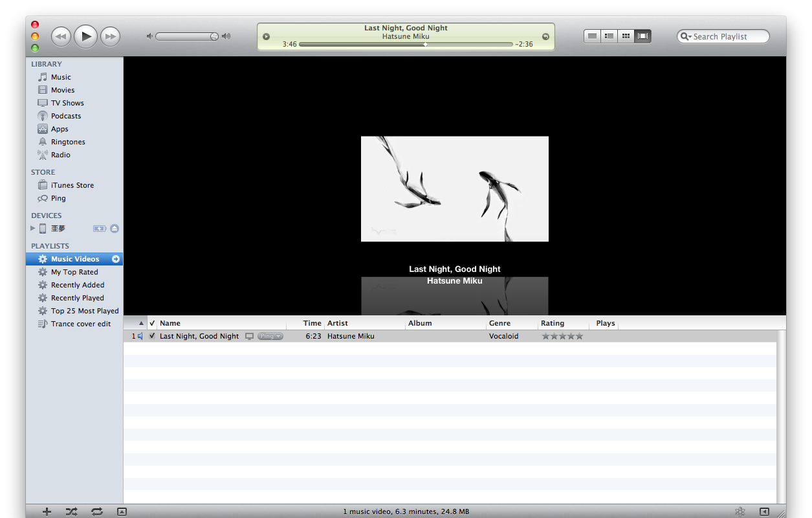This screenshot has height=518, width=812.
Task: Click the arrow icon beside Music Videos playlist
Action: pos(116,259)
